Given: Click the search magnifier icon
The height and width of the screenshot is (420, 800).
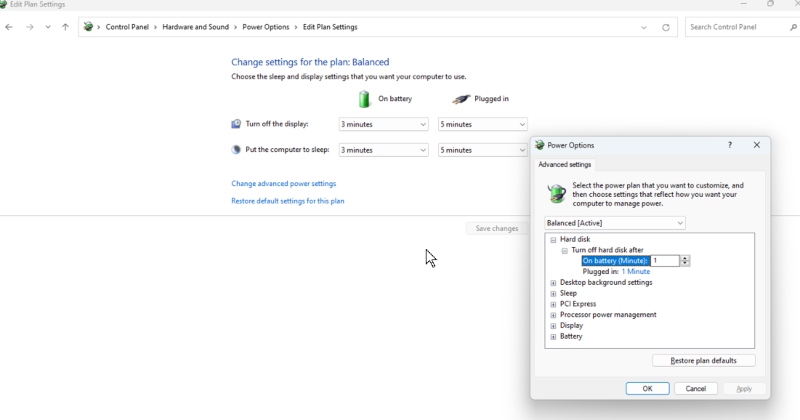Looking at the screenshot, I should point(793,27).
